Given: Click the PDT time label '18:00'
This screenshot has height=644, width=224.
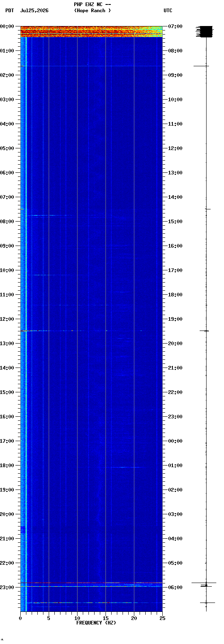Looking at the screenshot, I should pyautogui.click(x=7, y=466).
